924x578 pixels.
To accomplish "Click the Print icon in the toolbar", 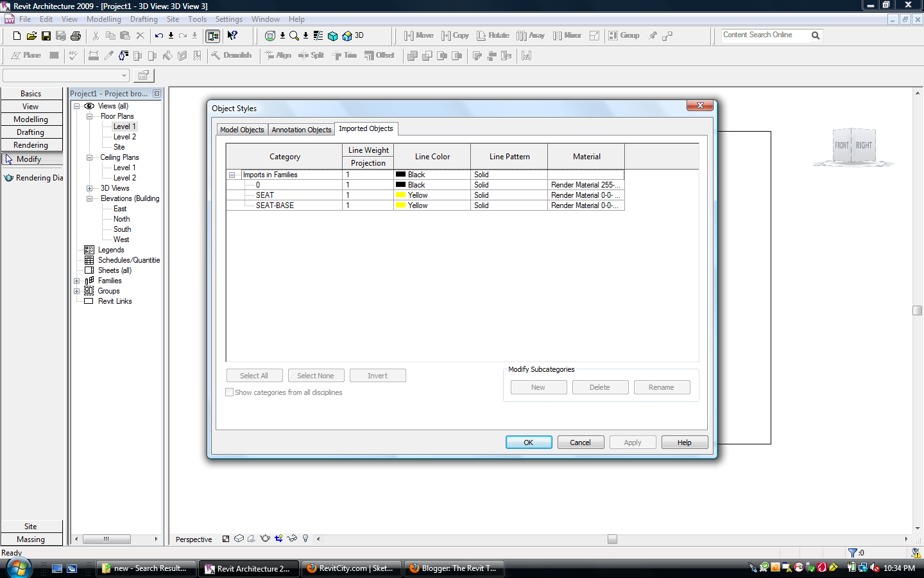I will tap(76, 36).
